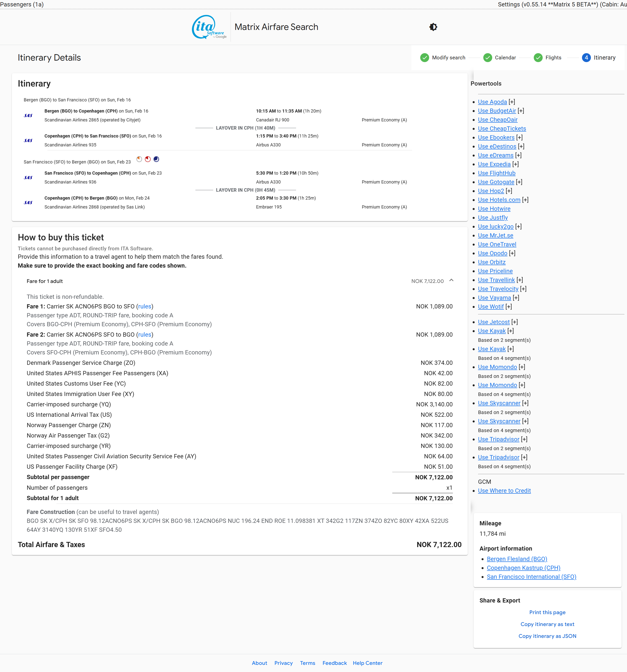Expand the [+] next to Use Agoda
Viewport: 627px width, 672px height.
pos(512,102)
